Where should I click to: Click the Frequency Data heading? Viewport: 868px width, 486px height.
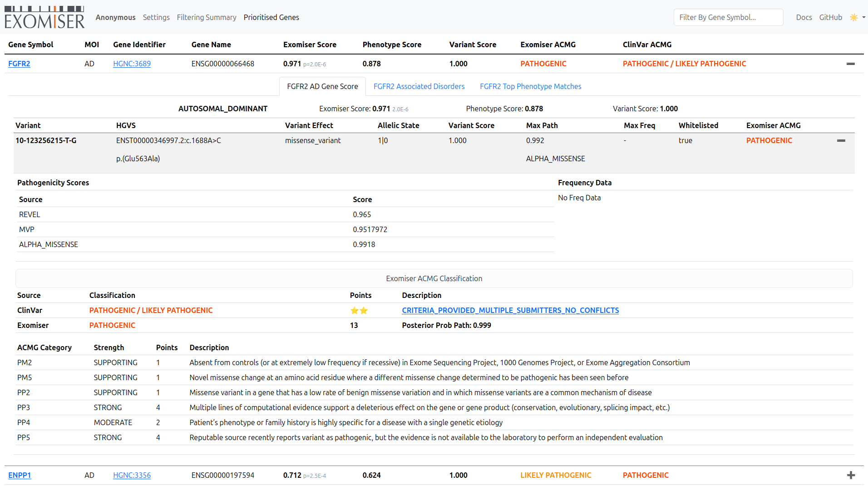coord(585,183)
